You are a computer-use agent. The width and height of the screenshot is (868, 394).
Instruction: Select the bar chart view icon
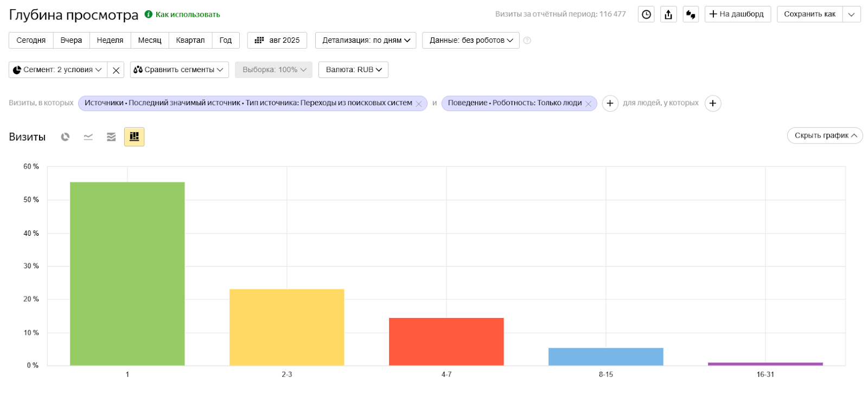click(x=134, y=137)
